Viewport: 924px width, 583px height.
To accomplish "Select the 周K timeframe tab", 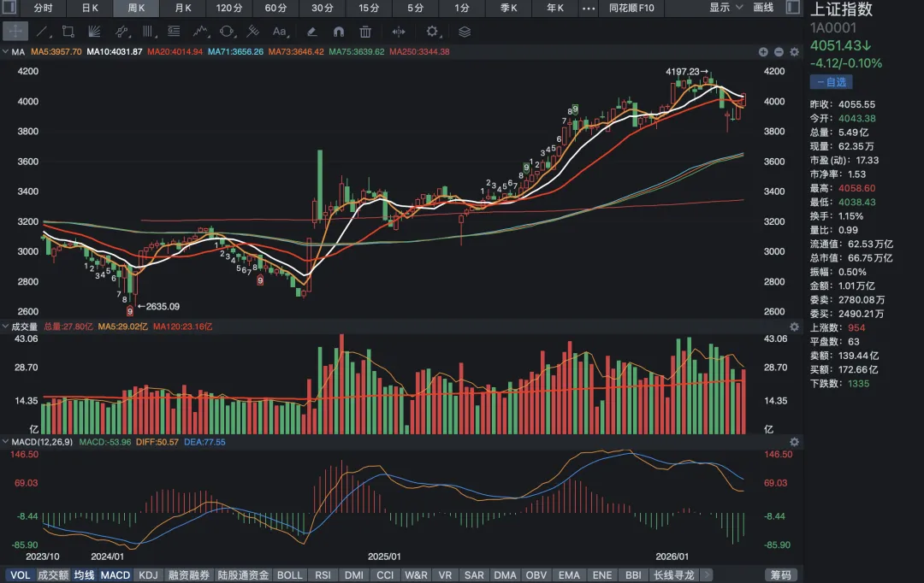I will (x=136, y=9).
